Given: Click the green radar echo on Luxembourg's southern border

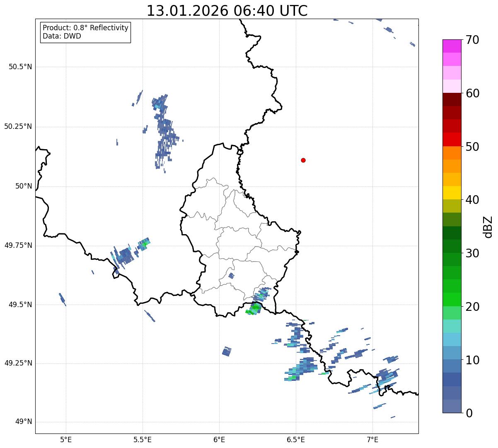Looking at the screenshot, I should [254, 309].
